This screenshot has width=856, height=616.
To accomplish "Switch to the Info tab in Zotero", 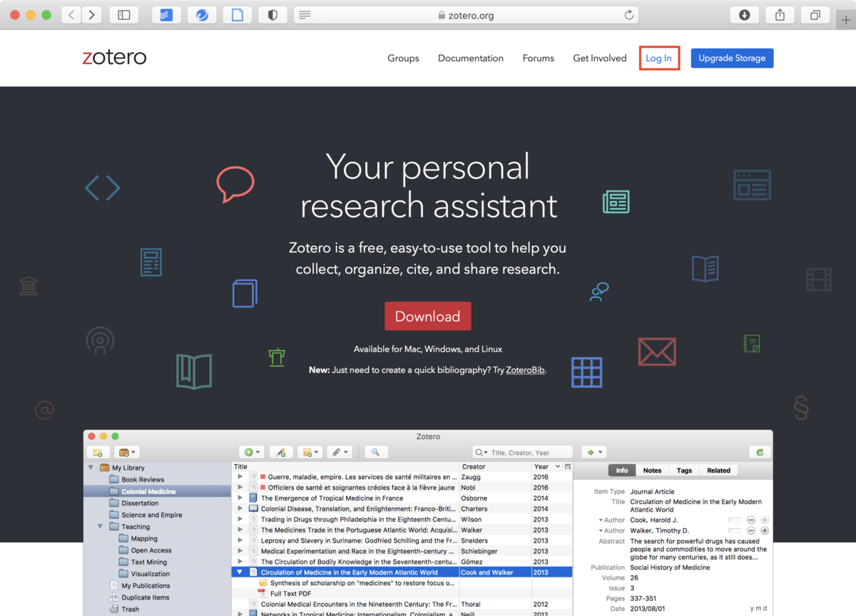I will click(622, 471).
